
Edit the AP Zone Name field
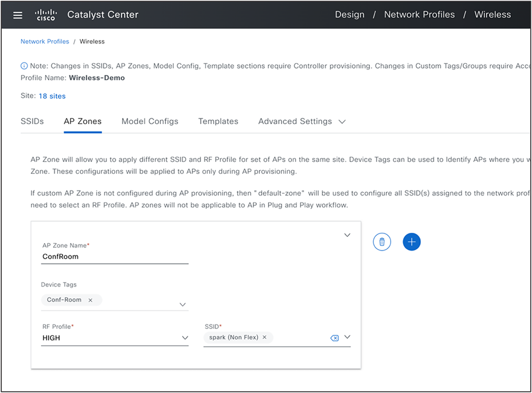tap(115, 256)
